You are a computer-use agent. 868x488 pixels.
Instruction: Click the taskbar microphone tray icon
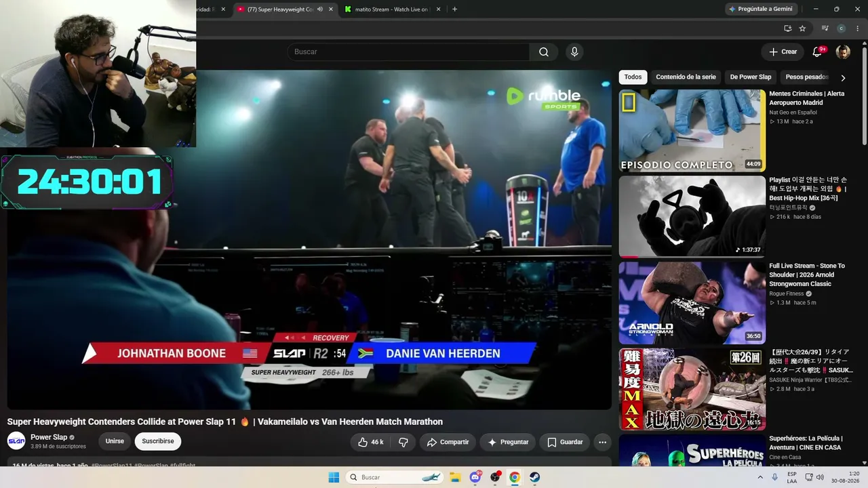point(774,477)
